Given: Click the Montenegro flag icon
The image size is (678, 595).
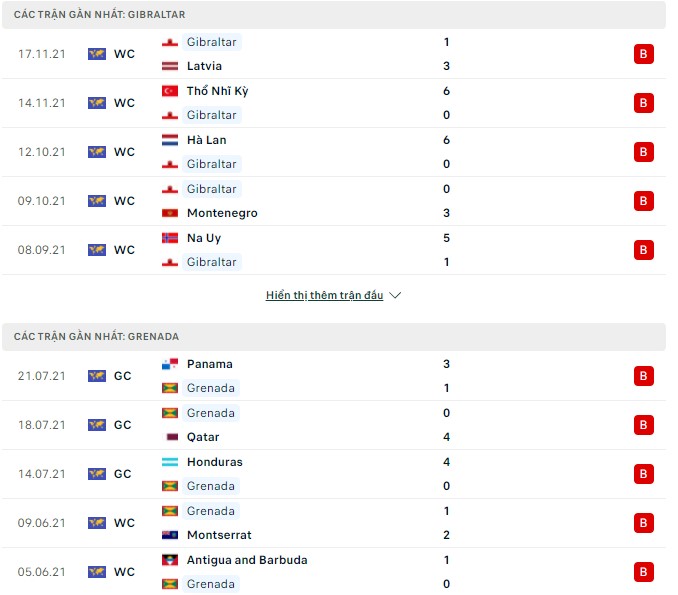Looking at the screenshot, I should tap(170, 213).
